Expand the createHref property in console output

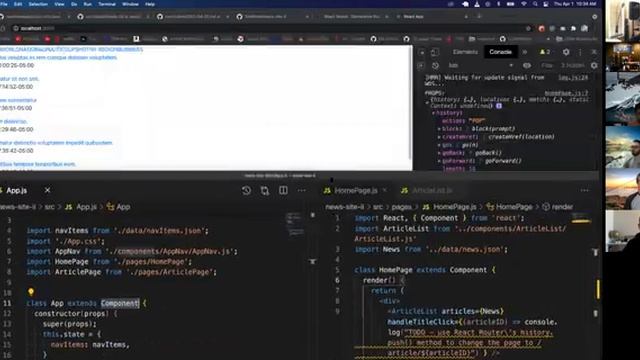coord(439,137)
